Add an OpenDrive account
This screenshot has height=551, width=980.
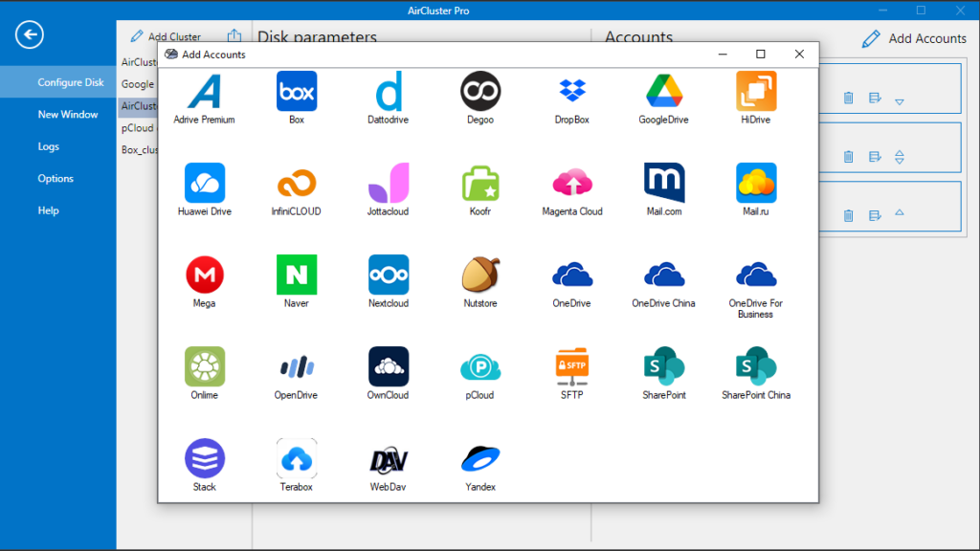tap(297, 366)
